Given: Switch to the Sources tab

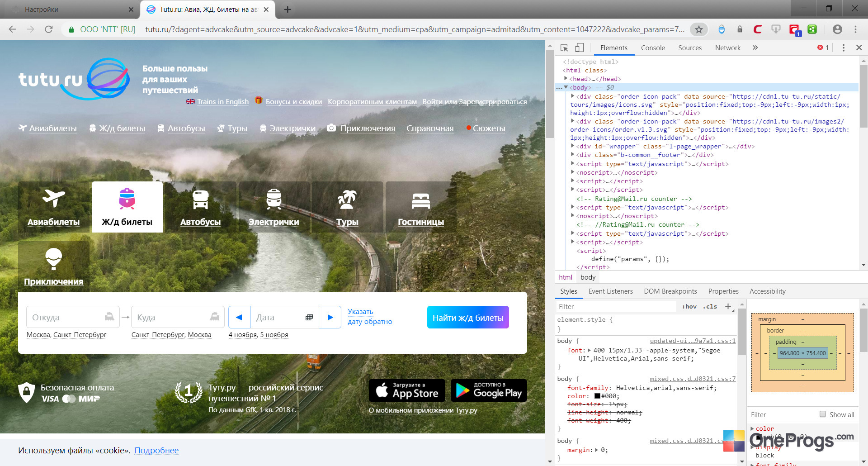Looking at the screenshot, I should tap(690, 48).
